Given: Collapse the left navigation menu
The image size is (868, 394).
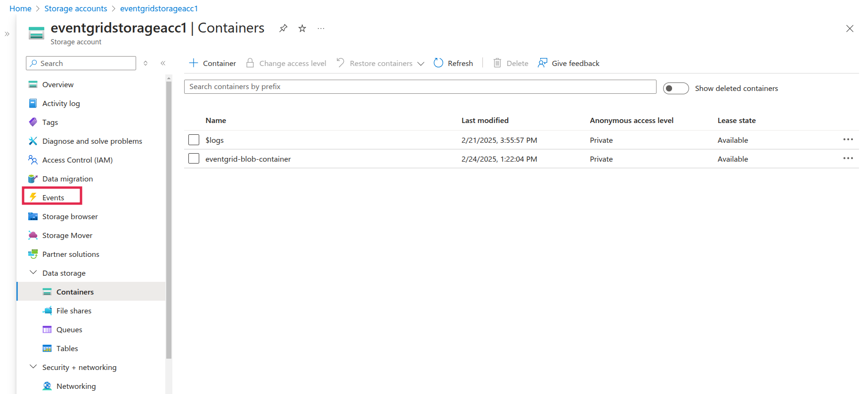Looking at the screenshot, I should (163, 63).
